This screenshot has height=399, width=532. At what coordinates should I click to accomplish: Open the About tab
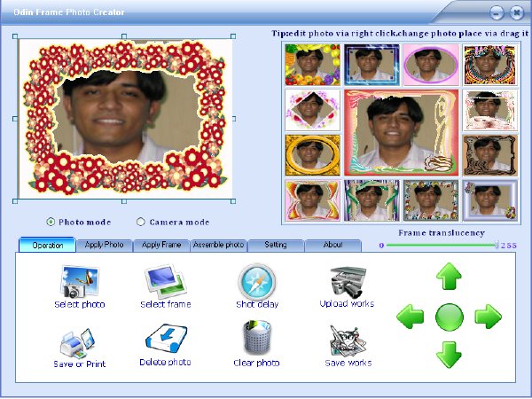point(332,245)
